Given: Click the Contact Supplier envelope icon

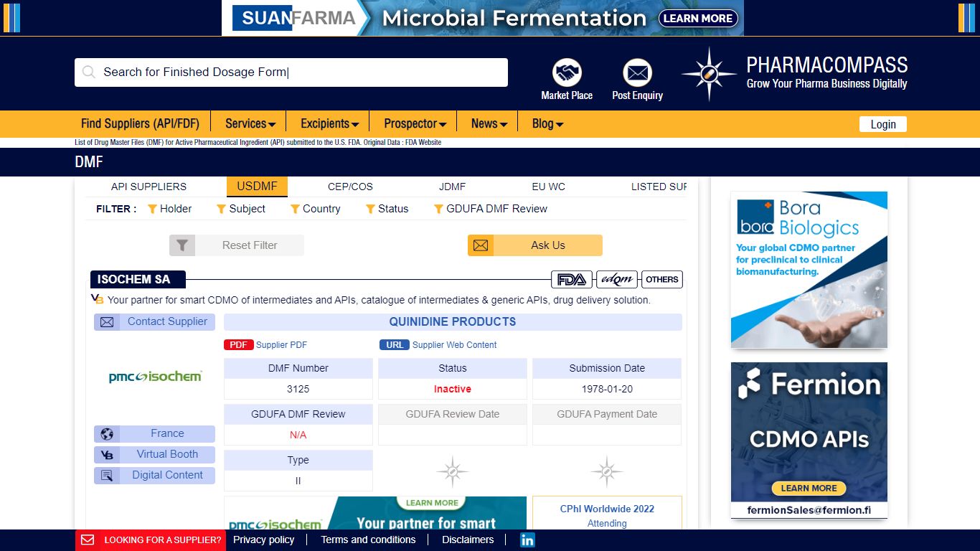Looking at the screenshot, I should pyautogui.click(x=107, y=322).
